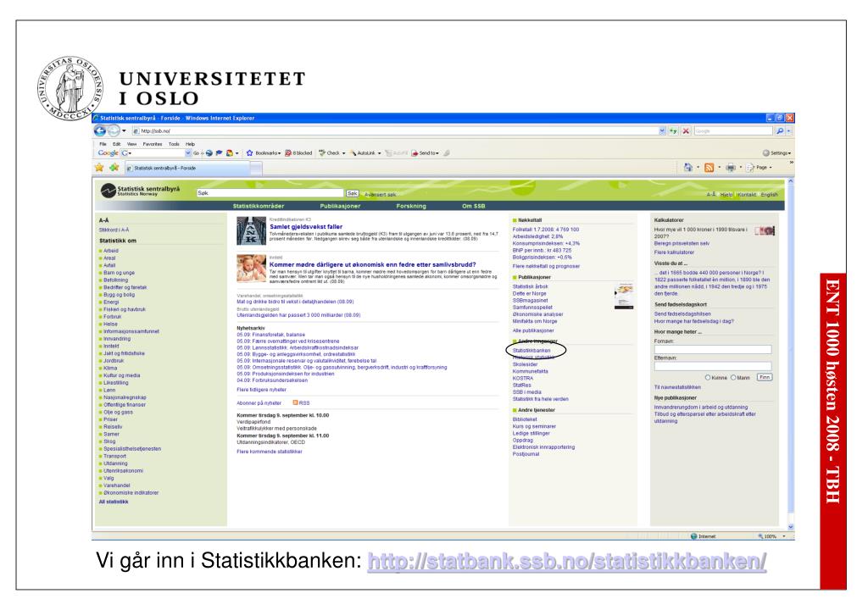Click the 'Statistisk sentralbyrå - Forside' browser tab
The width and height of the screenshot is (868, 610).
click(186, 168)
